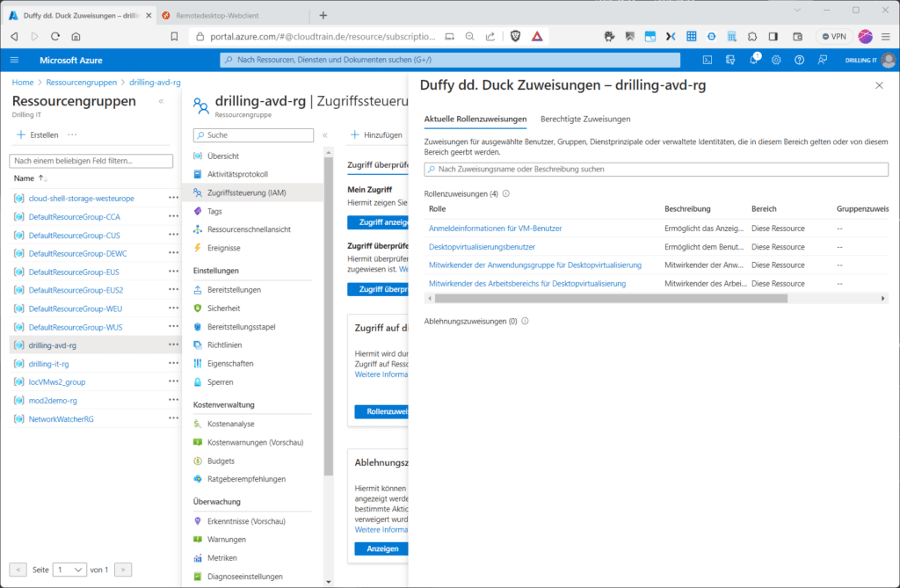Open more options for drilling-avd-rg row
Viewport: 900px width, 588px height.
173,345
